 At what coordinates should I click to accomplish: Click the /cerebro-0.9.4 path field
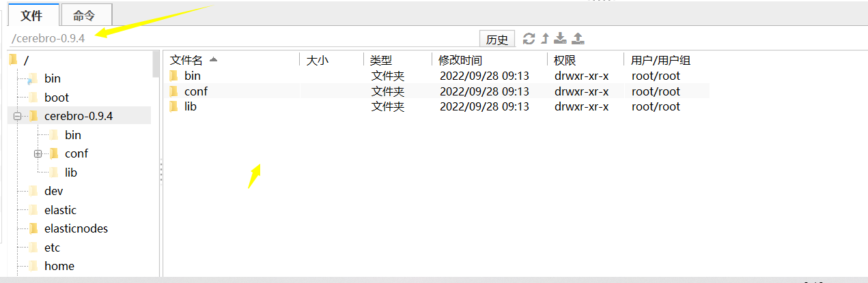point(242,38)
